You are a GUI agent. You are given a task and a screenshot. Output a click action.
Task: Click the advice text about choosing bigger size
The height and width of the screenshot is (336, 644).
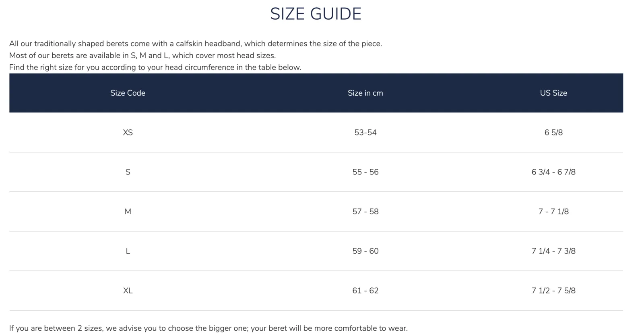[208, 328]
